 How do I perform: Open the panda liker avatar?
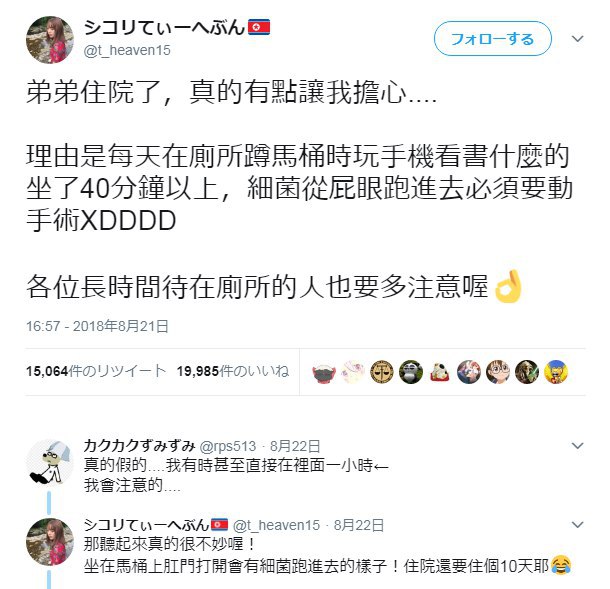(x=411, y=372)
